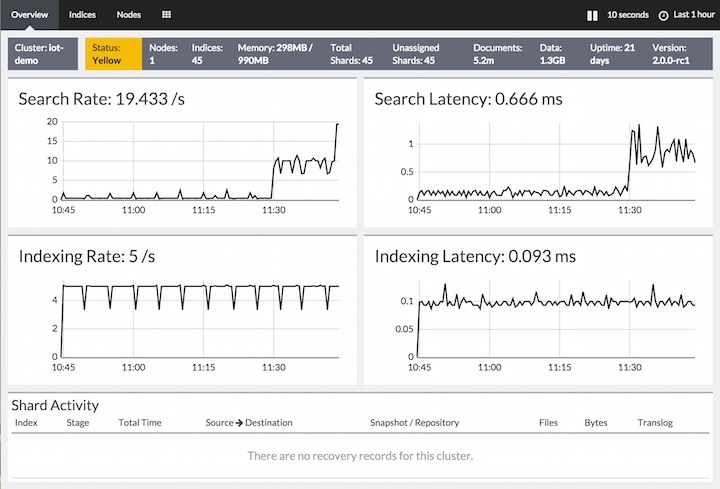This screenshot has width=720, height=489.
Task: Click the clock icon beside Last 1 hour
Action: pyautogui.click(x=663, y=15)
